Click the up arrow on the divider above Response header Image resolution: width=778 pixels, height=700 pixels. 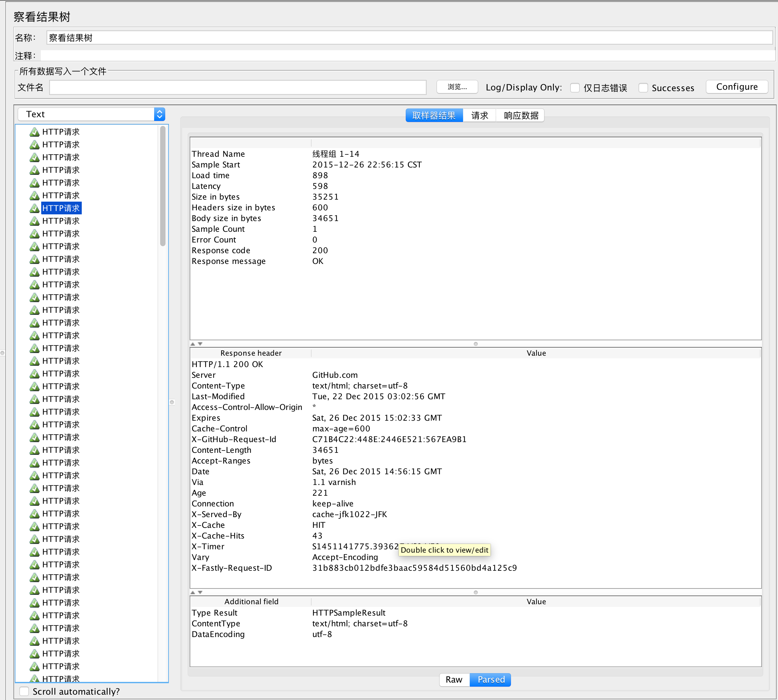pos(193,344)
